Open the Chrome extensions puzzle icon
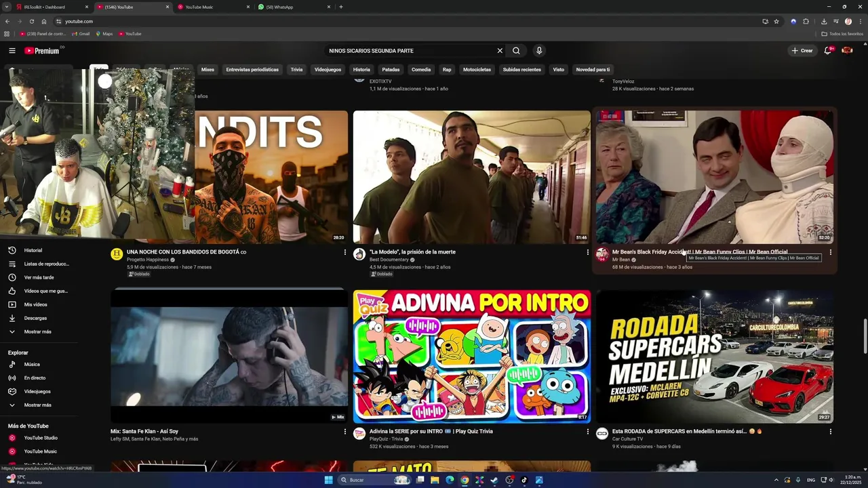The height and width of the screenshot is (488, 868). click(x=806, y=21)
